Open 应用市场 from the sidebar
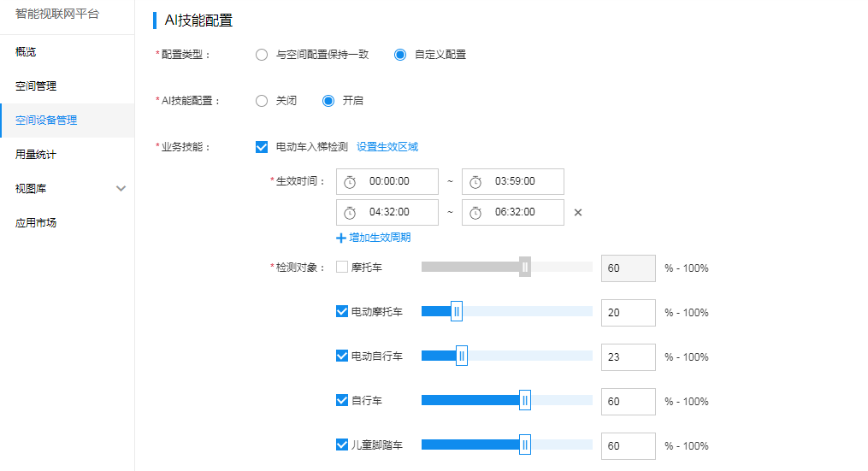868x471 pixels. [36, 222]
